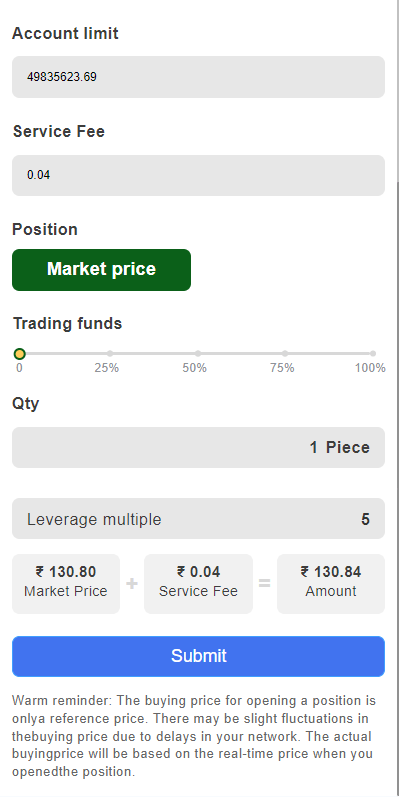
Task: Click the Trading funds label
Action: click(68, 323)
